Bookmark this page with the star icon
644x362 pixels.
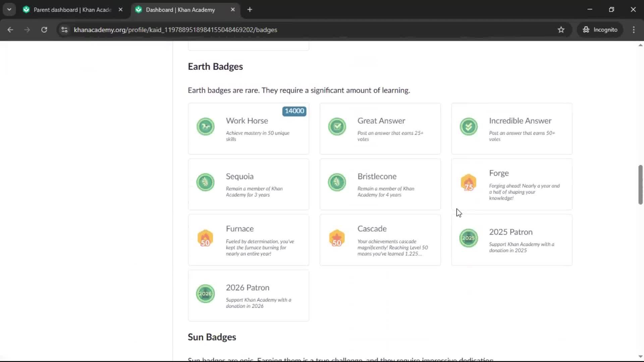pyautogui.click(x=561, y=29)
